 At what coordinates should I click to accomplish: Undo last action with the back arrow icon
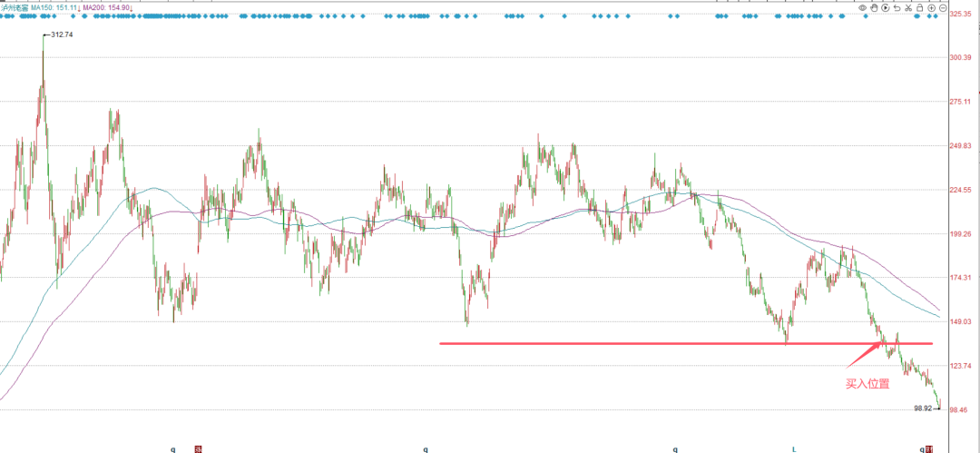pyautogui.click(x=897, y=7)
